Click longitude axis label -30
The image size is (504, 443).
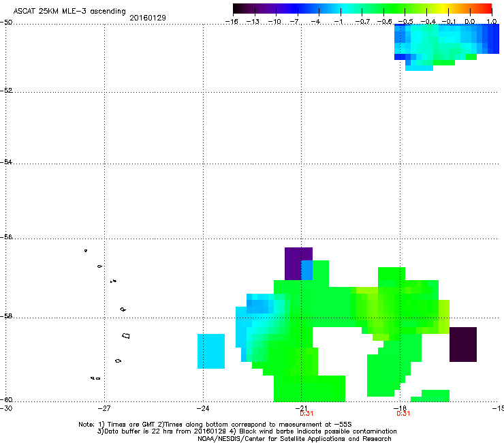click(6, 408)
